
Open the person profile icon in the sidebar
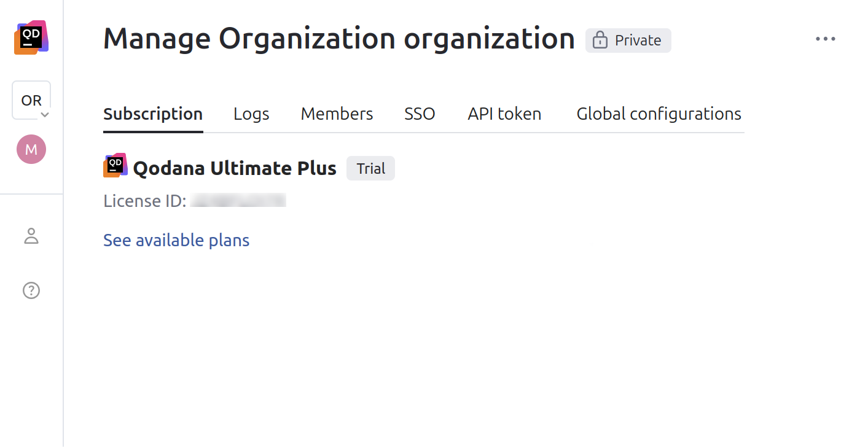(31, 236)
